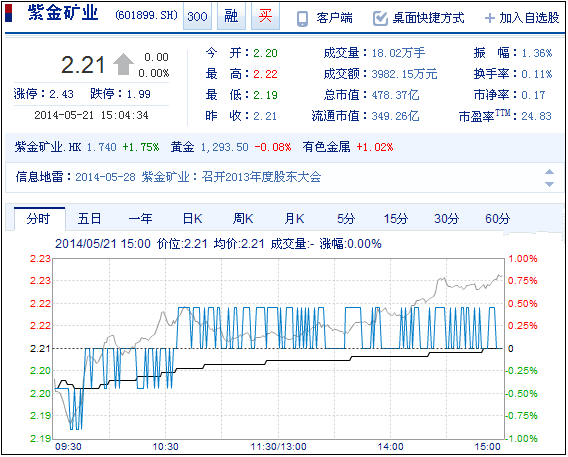Image resolution: width=568 pixels, height=457 pixels.
Task: Switch to the 月K monthly candlestick tab
Action: point(294,218)
